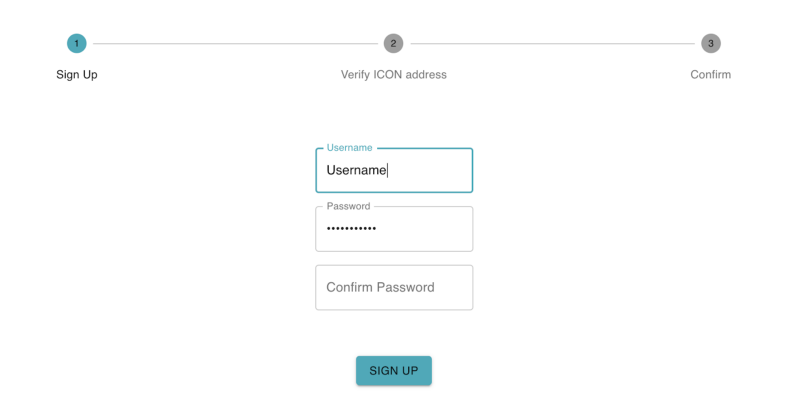Click the floating Password field label
The height and width of the screenshot is (411, 800).
coord(348,206)
